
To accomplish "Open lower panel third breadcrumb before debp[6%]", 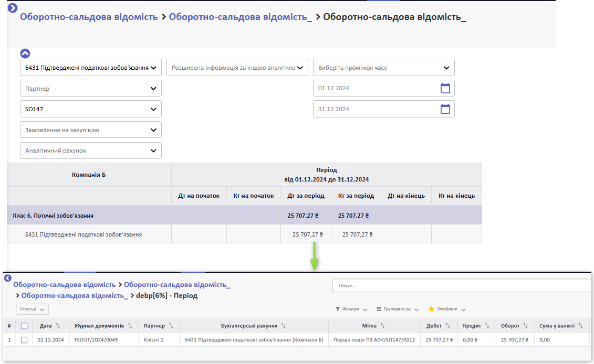I will pos(75,295).
